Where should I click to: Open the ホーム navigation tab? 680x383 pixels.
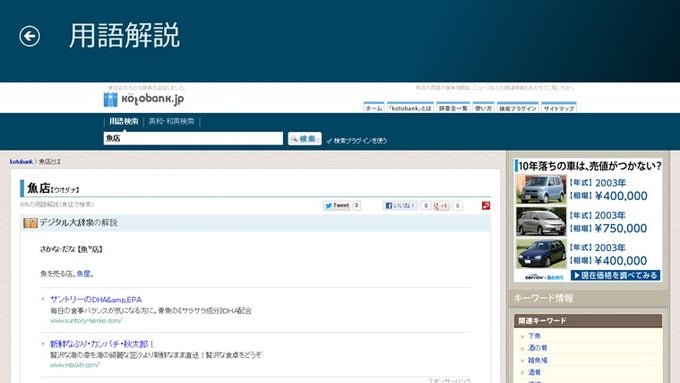[x=374, y=108]
